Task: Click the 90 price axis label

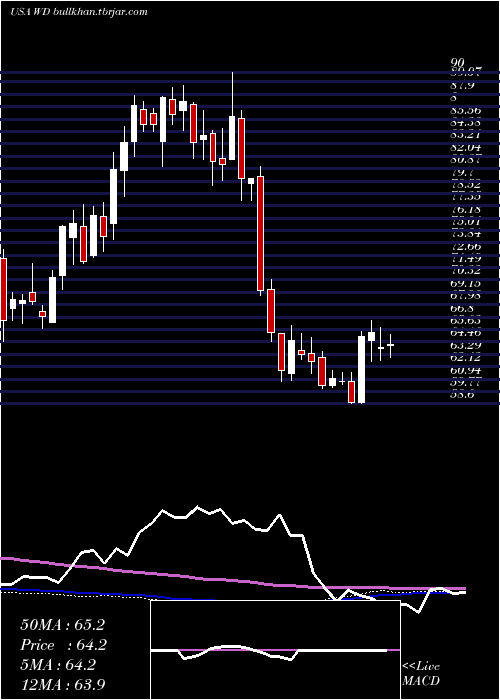Action: click(x=460, y=62)
